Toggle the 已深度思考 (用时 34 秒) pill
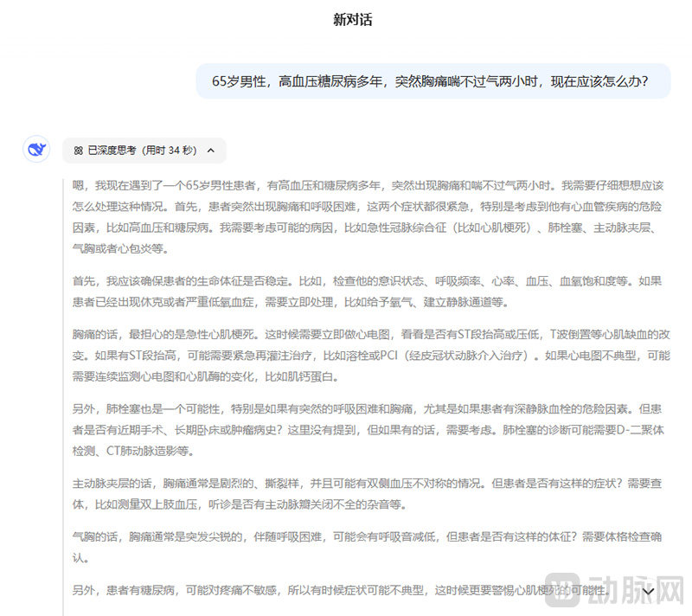Viewport: 692px width, 616px height. pos(144,151)
